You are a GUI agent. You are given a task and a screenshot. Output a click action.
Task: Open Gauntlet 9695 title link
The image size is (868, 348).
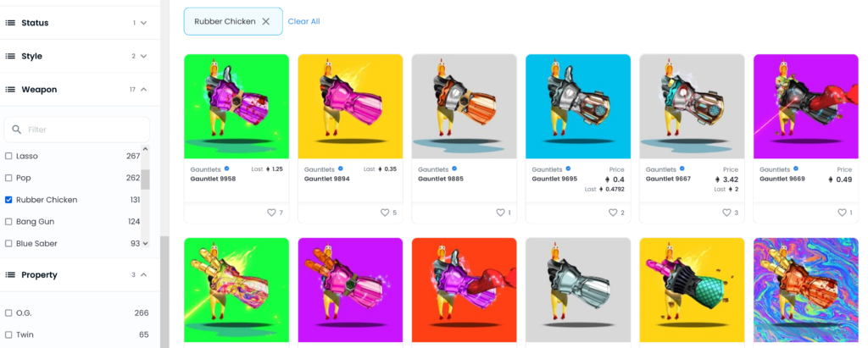(x=554, y=179)
